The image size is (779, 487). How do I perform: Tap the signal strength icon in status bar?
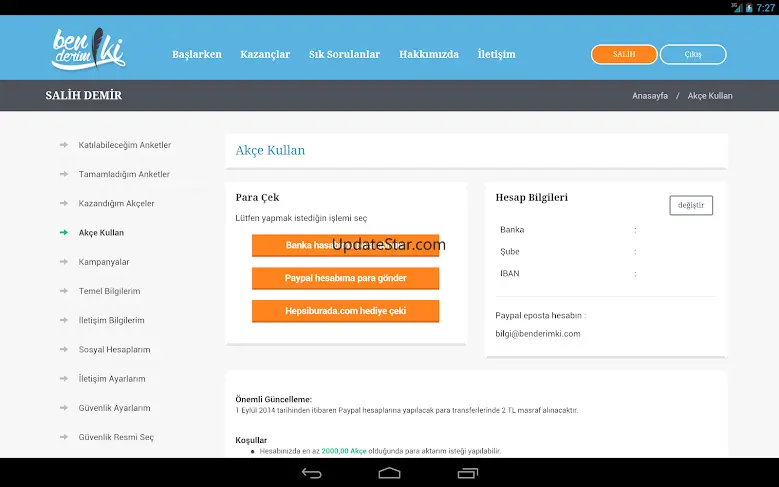coord(737,7)
